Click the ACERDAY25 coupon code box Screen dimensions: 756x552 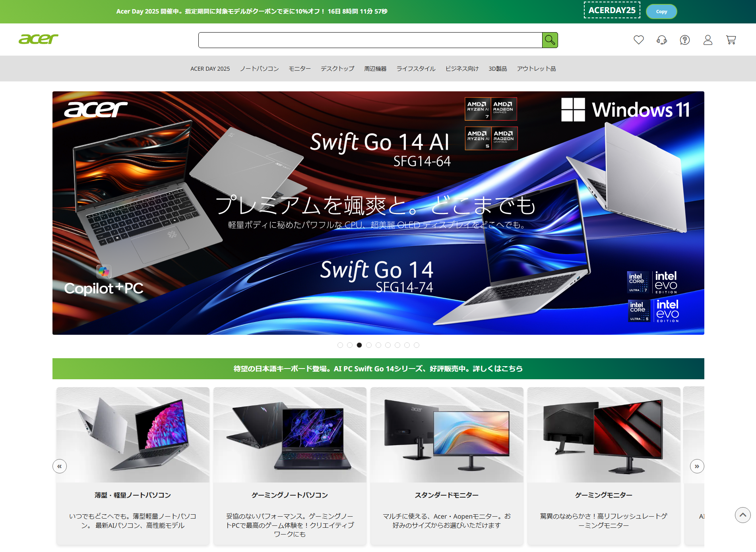pos(612,10)
